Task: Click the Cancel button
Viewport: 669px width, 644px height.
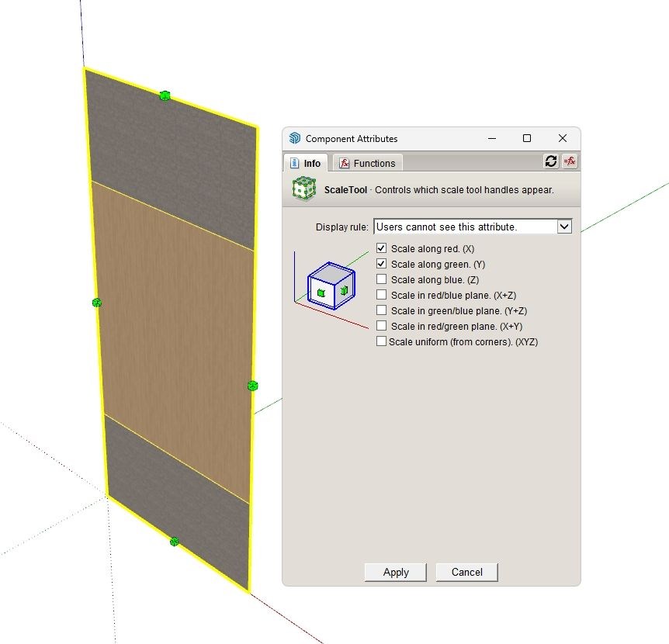Action: tap(466, 572)
